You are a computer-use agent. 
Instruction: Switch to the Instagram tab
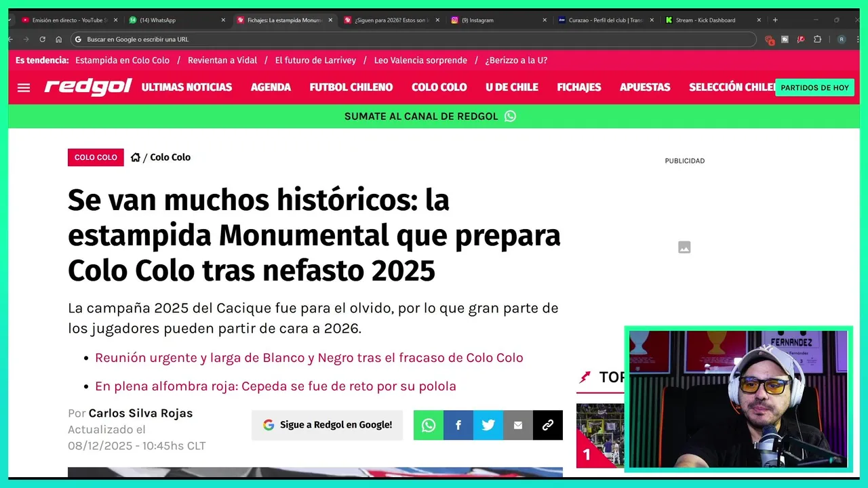tap(499, 20)
